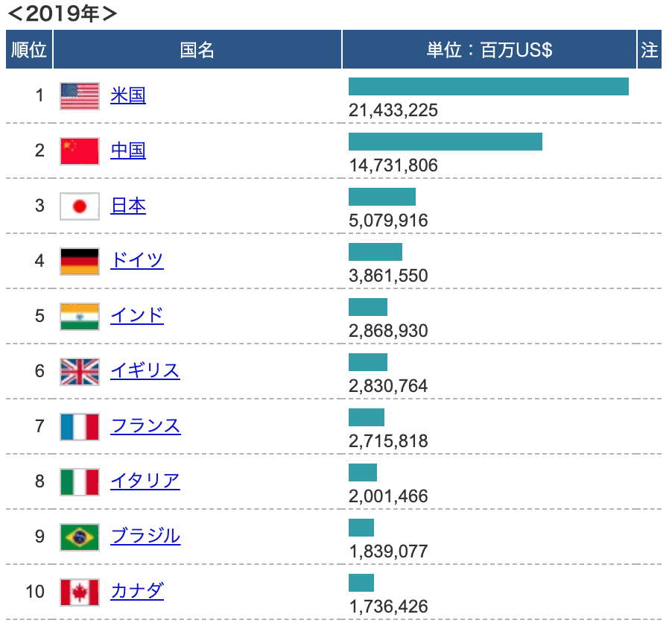The width and height of the screenshot is (672, 626).
Task: Click the India flag icon
Action: 79,317
